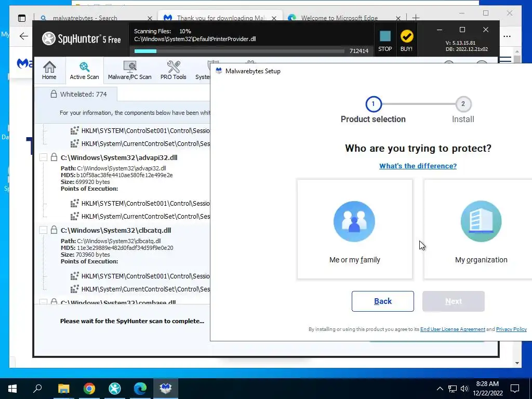Image resolution: width=532 pixels, height=399 pixels.
Task: Select the clbcatq.dll file heading
Action: (x=116, y=230)
